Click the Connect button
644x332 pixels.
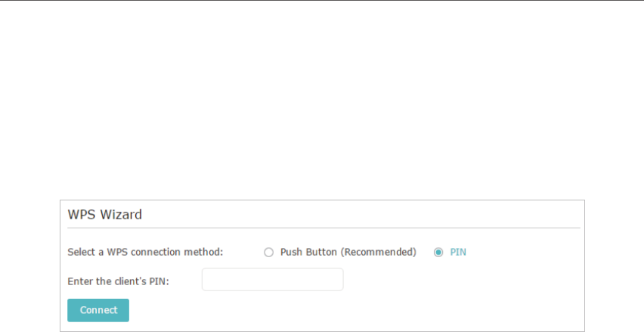pos(98,310)
